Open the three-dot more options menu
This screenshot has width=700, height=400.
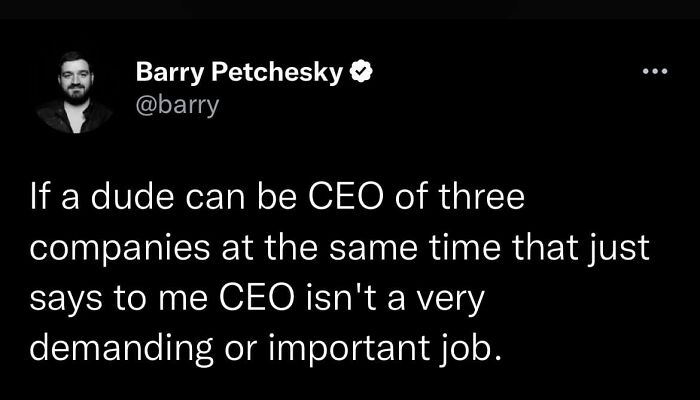click(653, 74)
